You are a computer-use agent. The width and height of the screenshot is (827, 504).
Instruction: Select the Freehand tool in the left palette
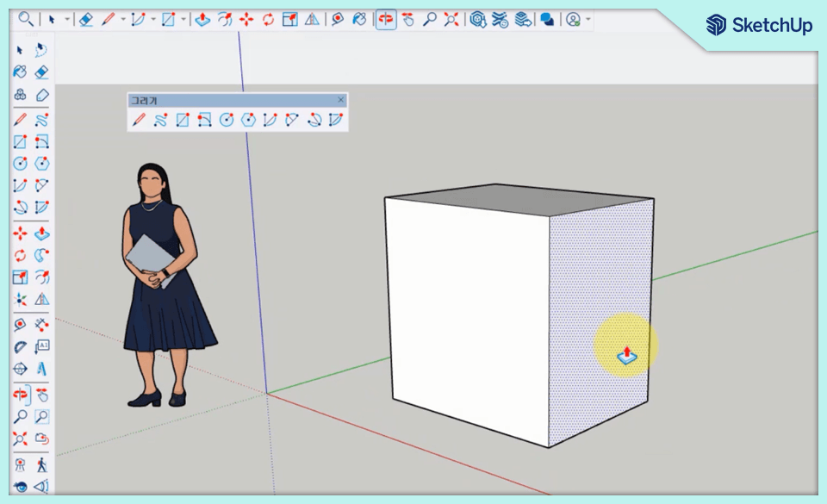(41, 120)
